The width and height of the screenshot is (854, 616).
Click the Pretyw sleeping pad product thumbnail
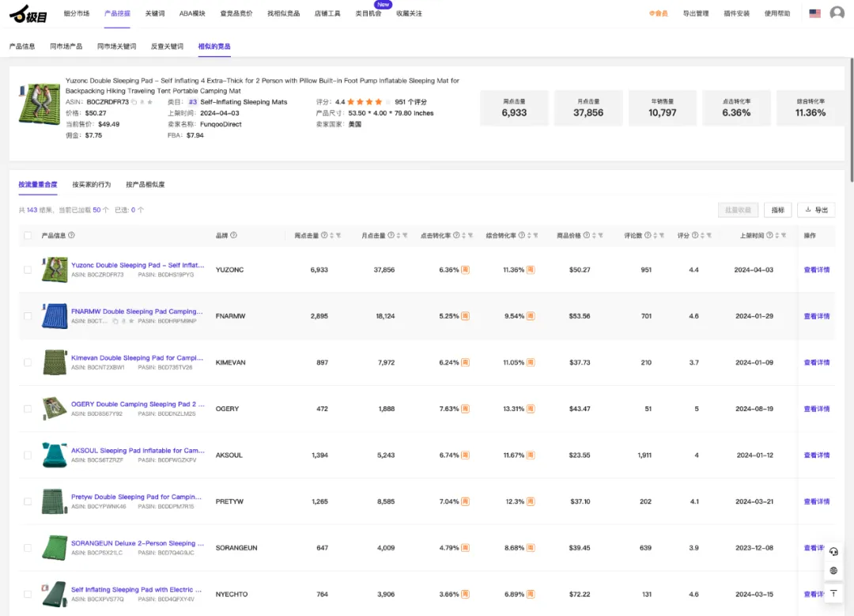click(x=55, y=501)
